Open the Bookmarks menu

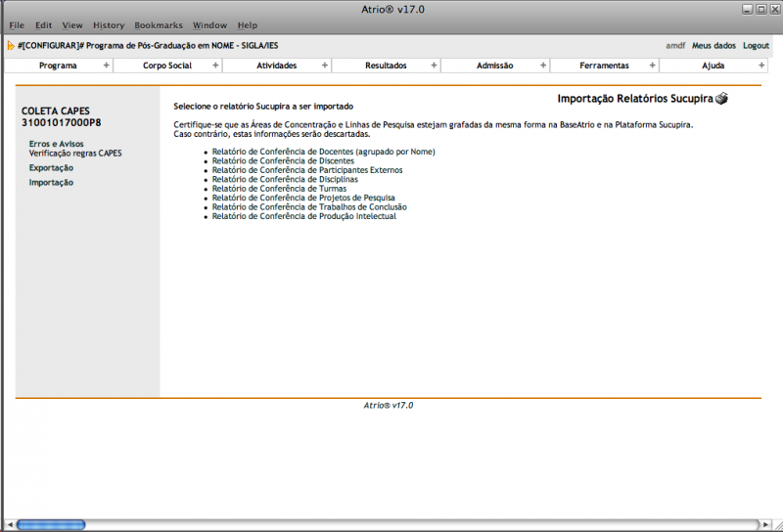[159, 24]
